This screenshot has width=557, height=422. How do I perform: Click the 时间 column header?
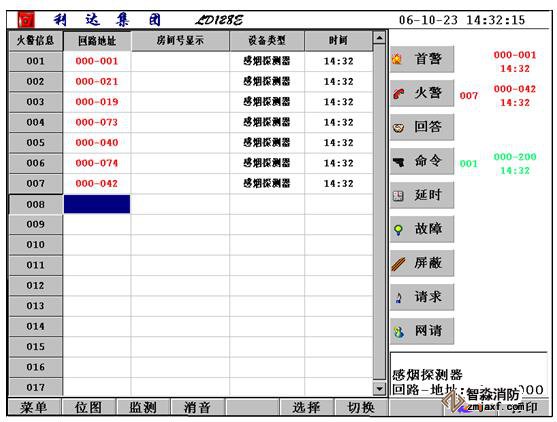[338, 40]
